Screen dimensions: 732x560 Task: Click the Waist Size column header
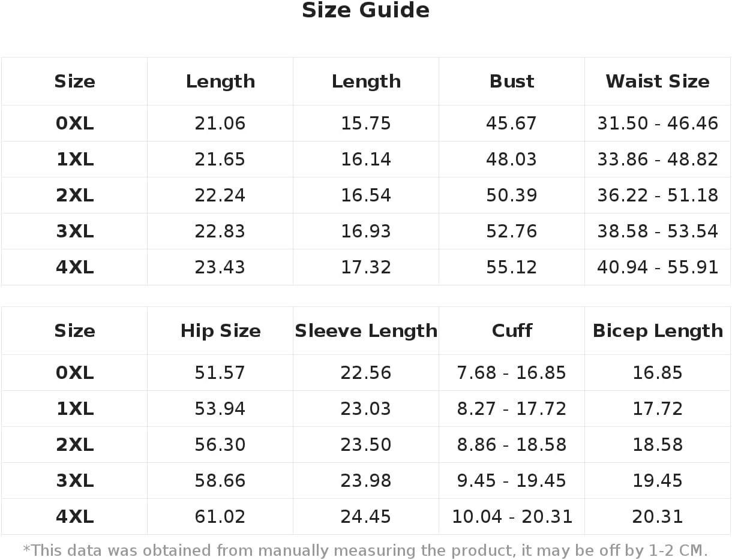pos(658,82)
